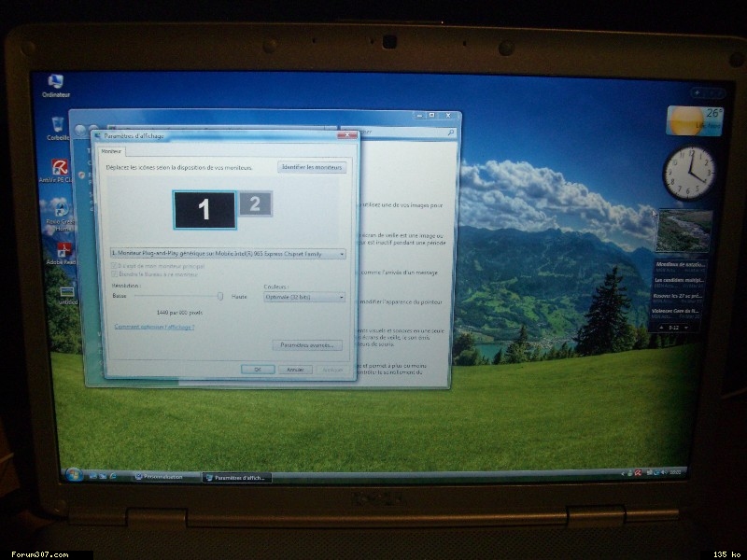Click the Windows Start orb
The height and width of the screenshot is (560, 747).
tap(74, 474)
